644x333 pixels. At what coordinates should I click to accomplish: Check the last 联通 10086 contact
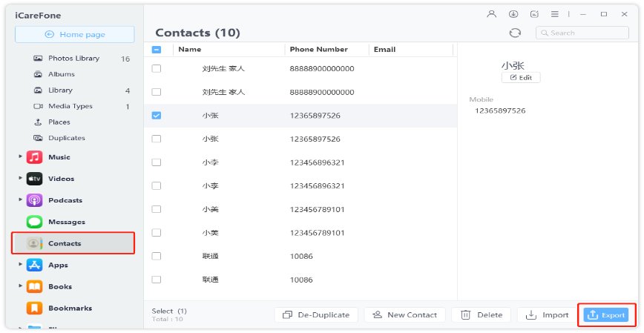point(157,280)
